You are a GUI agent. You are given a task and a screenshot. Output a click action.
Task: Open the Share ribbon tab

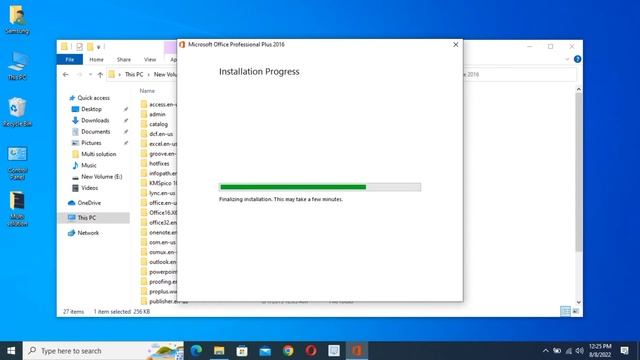tap(124, 60)
